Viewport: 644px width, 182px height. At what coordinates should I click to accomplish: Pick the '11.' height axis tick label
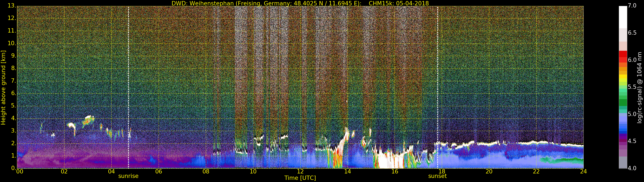[12, 31]
